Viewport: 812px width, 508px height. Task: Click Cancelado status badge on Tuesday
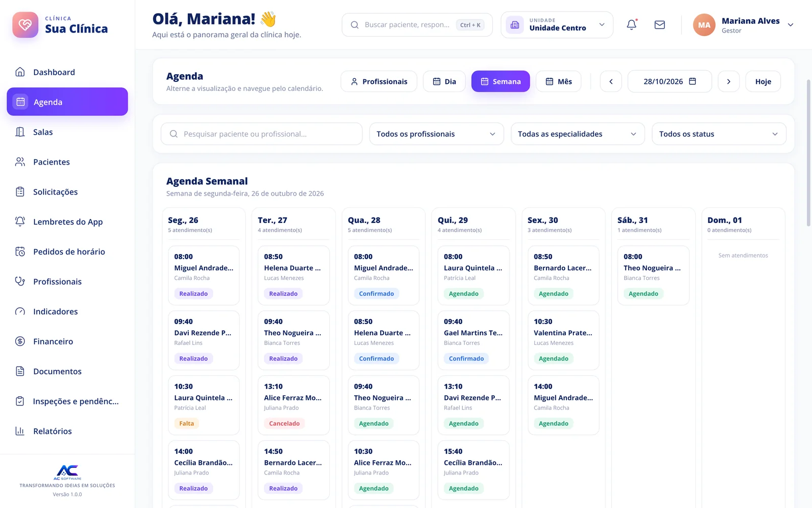click(x=284, y=423)
